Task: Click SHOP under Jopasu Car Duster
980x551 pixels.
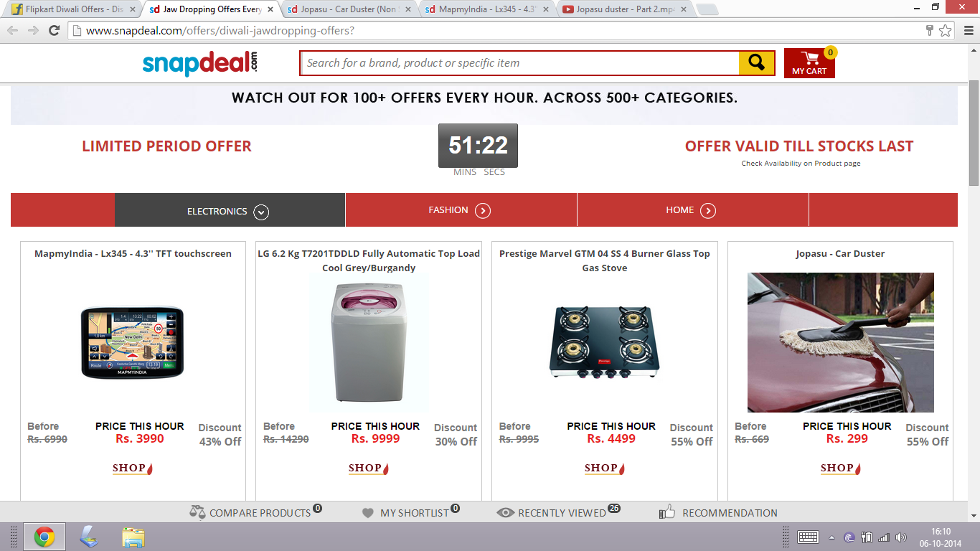Action: pos(841,468)
